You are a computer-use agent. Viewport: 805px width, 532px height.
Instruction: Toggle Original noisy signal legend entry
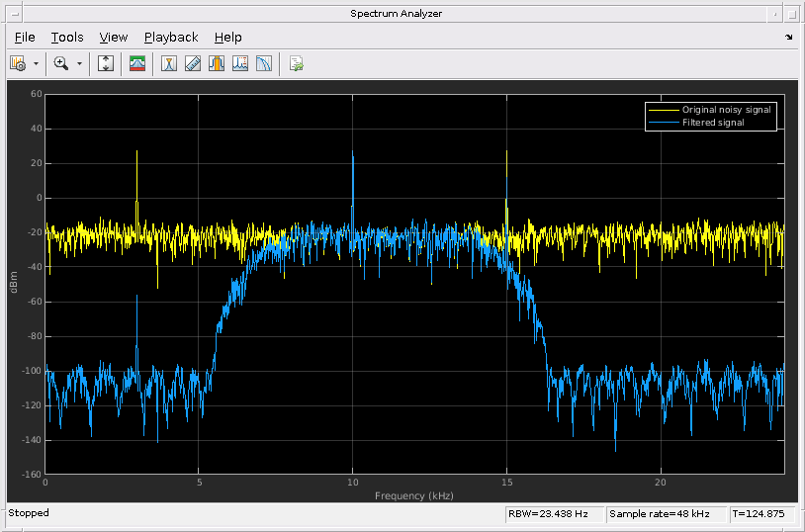(726, 110)
